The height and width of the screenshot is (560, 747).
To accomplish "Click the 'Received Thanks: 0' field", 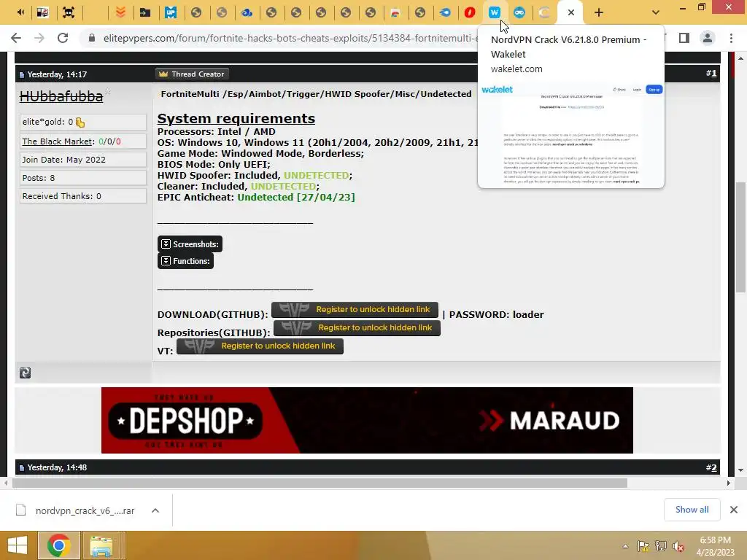I will [x=83, y=196].
